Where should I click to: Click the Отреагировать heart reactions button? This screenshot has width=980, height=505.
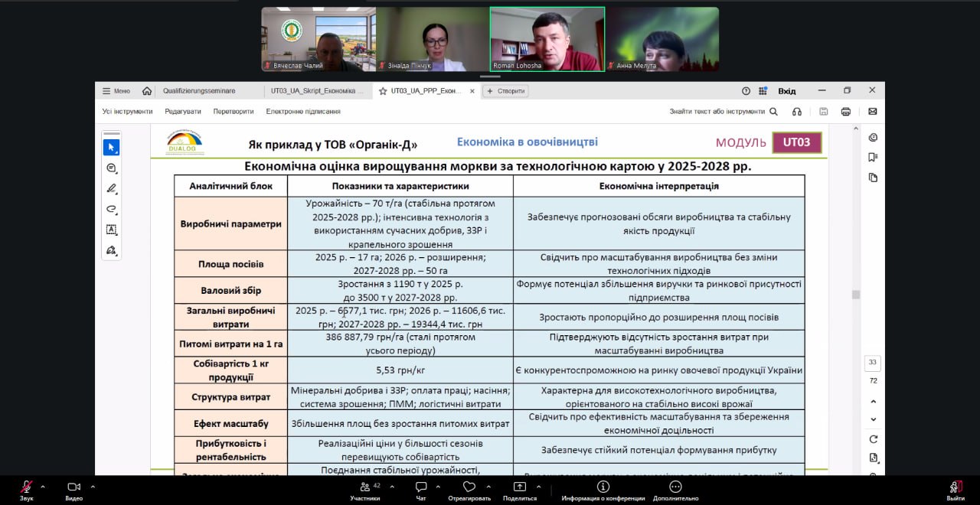click(x=469, y=490)
